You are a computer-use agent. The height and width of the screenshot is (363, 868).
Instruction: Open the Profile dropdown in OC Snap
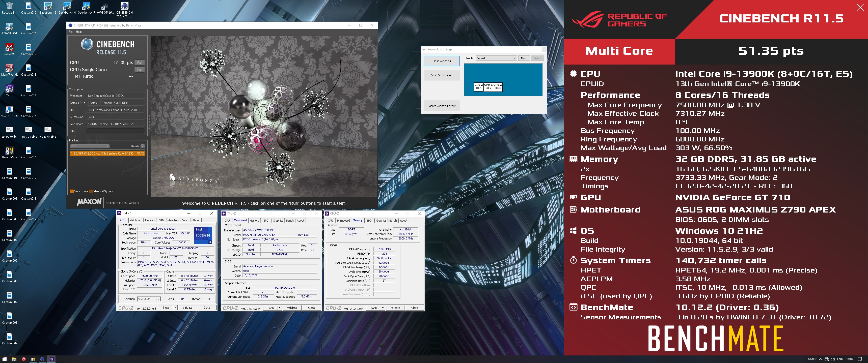pyautogui.click(x=496, y=58)
